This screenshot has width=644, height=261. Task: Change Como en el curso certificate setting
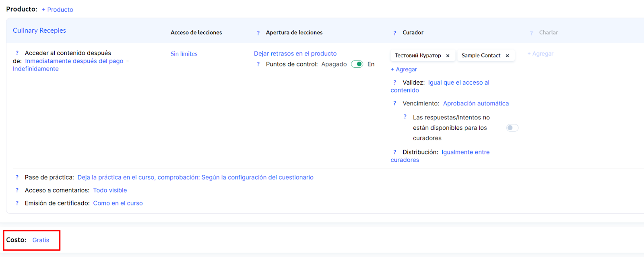pyautogui.click(x=118, y=203)
